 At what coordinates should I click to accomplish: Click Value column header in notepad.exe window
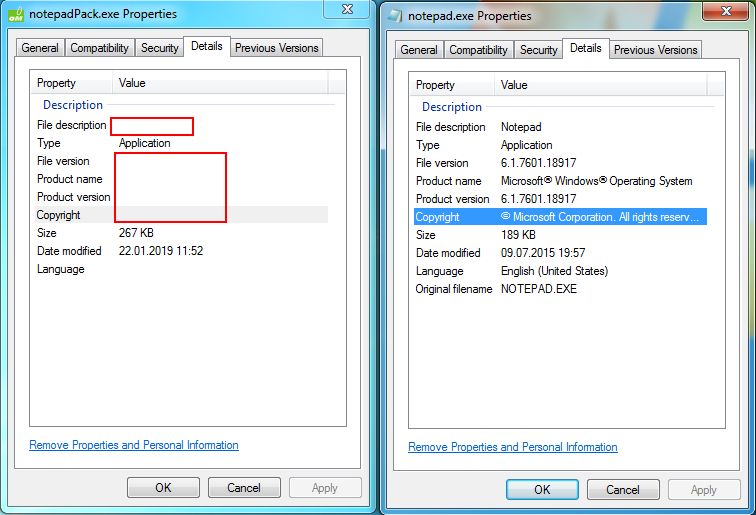(x=601, y=85)
